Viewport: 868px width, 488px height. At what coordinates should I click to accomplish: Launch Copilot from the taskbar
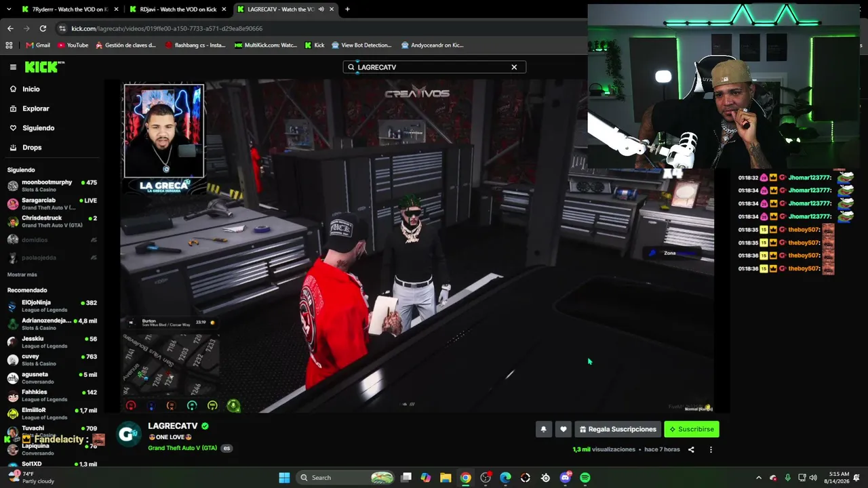tap(426, 478)
